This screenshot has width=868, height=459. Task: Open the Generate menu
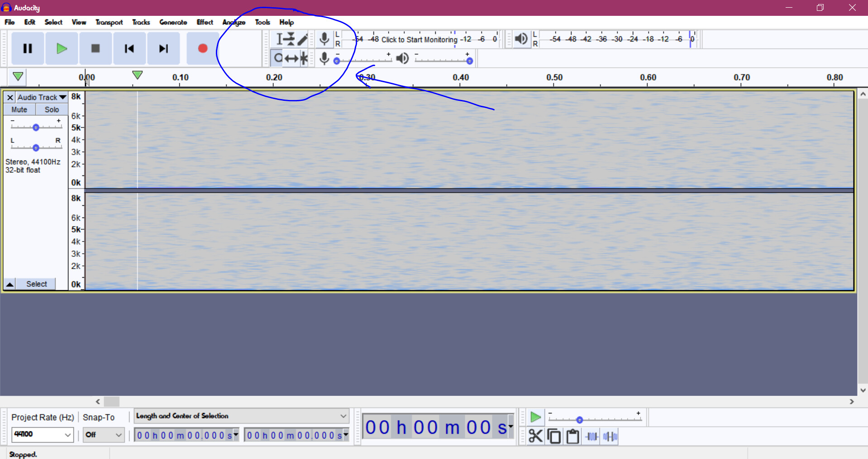pos(173,22)
